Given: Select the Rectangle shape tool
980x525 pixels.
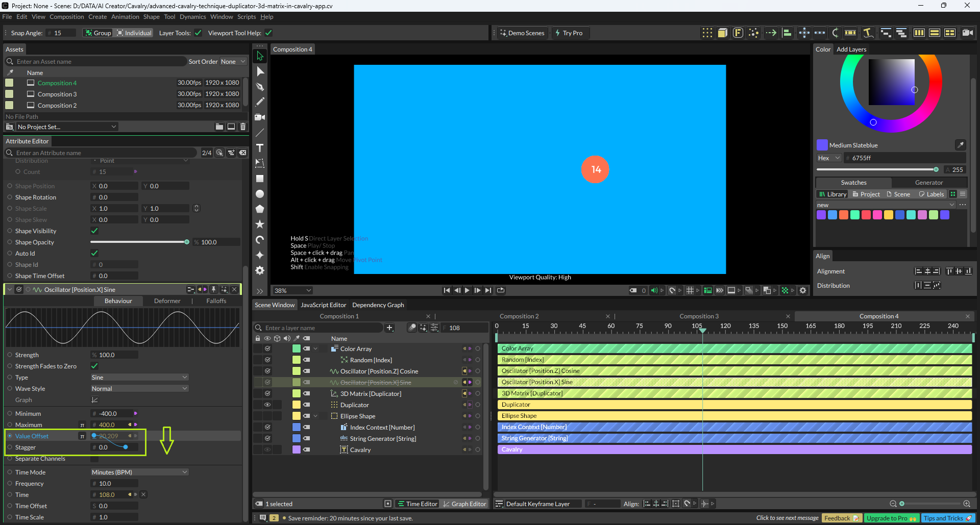Looking at the screenshot, I should point(260,179).
